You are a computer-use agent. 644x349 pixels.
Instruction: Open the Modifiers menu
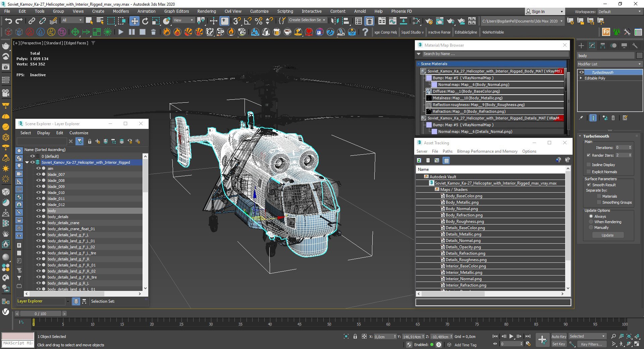pos(121,11)
